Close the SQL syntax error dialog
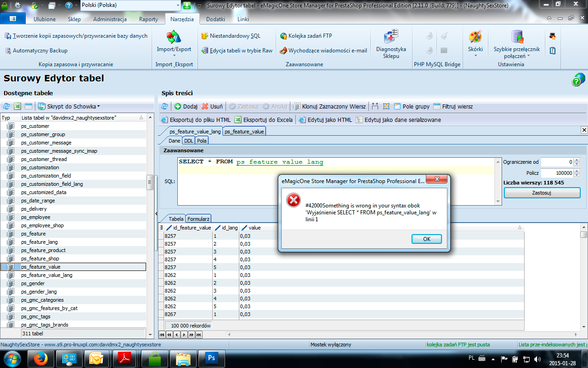This screenshot has height=368, width=588. coord(437,180)
